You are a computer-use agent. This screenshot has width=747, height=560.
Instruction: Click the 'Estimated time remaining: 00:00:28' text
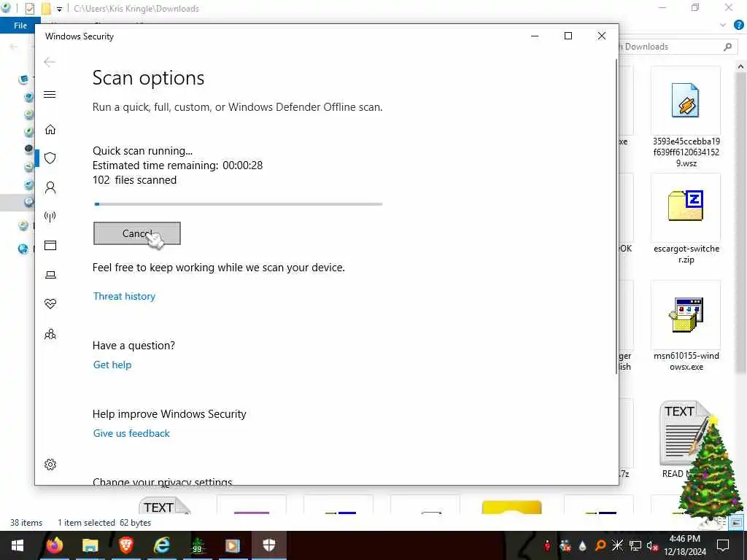178,166
